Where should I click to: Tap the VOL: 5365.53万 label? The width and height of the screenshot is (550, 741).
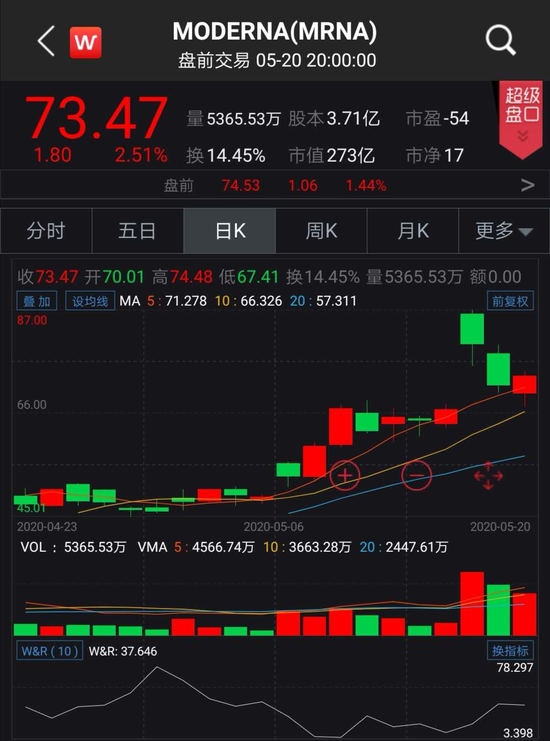(x=73, y=547)
